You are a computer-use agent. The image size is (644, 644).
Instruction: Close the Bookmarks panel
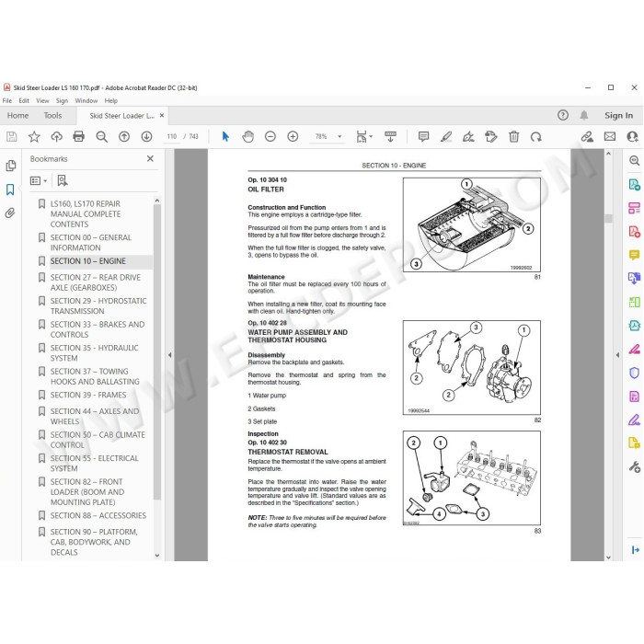150,158
